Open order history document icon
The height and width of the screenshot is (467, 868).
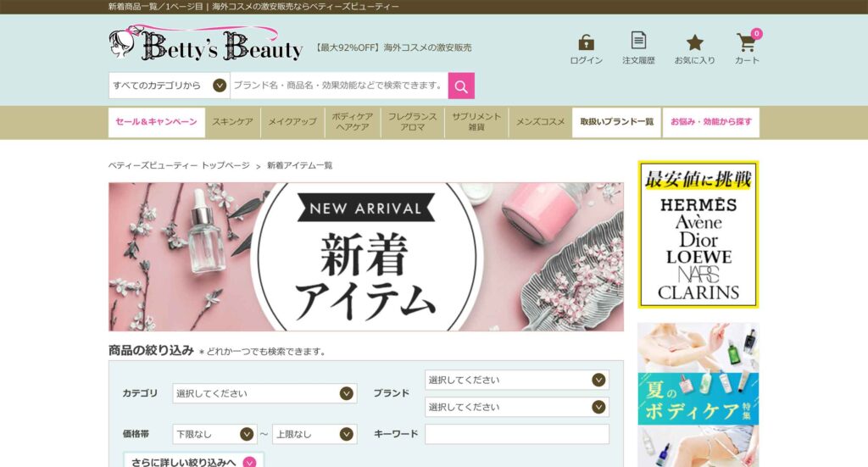638,41
